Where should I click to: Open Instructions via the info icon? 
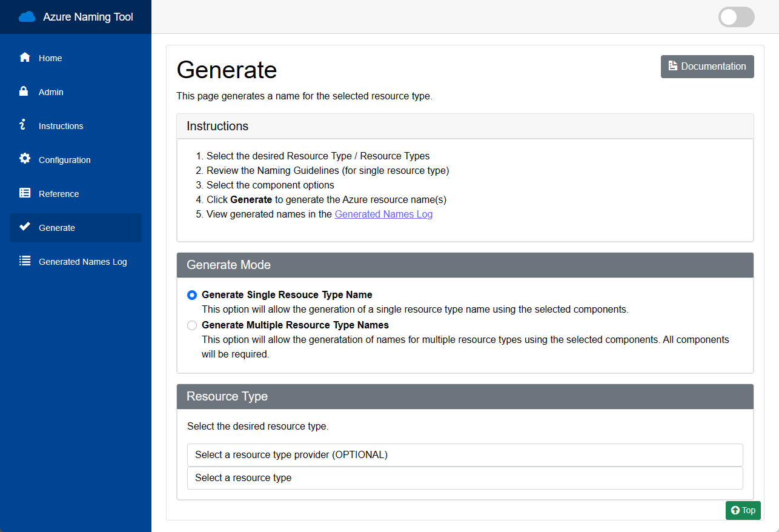pos(24,125)
